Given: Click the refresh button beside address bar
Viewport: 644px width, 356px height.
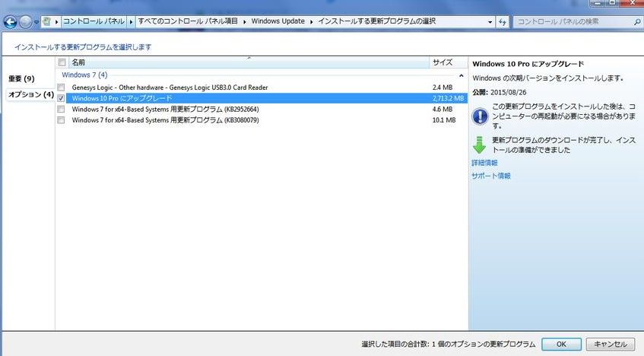Looking at the screenshot, I should click(503, 22).
